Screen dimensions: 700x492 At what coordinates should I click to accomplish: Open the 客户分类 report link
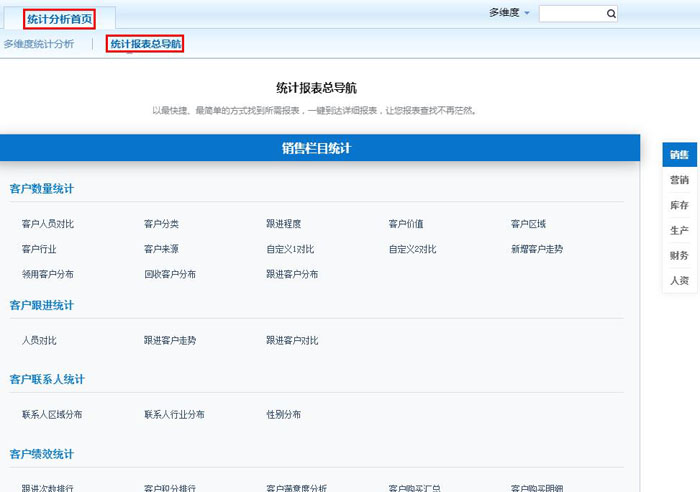click(161, 224)
